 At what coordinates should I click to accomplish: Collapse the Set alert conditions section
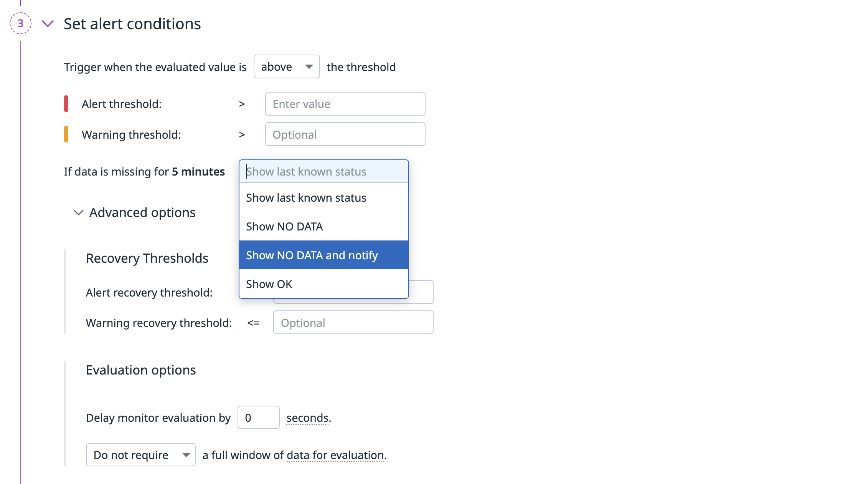click(48, 24)
